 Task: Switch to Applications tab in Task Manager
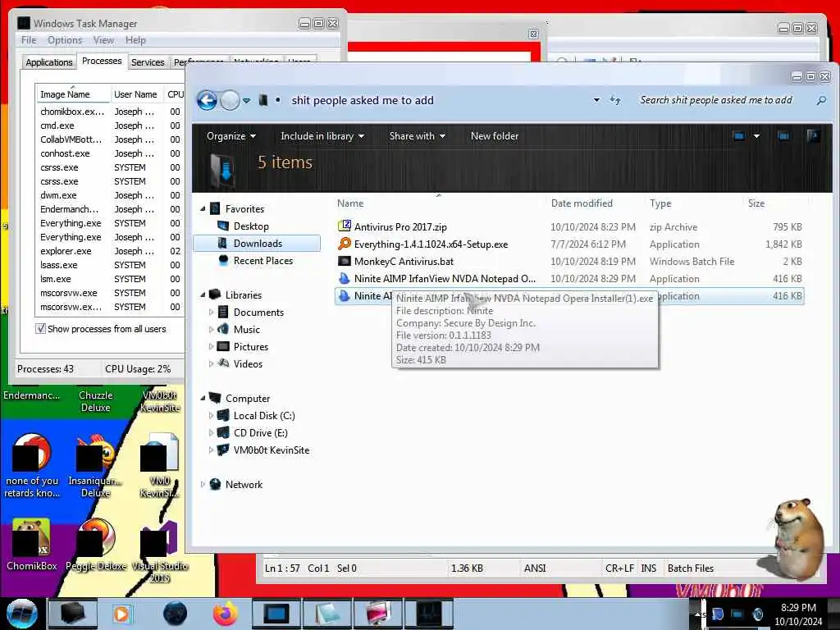(48, 62)
